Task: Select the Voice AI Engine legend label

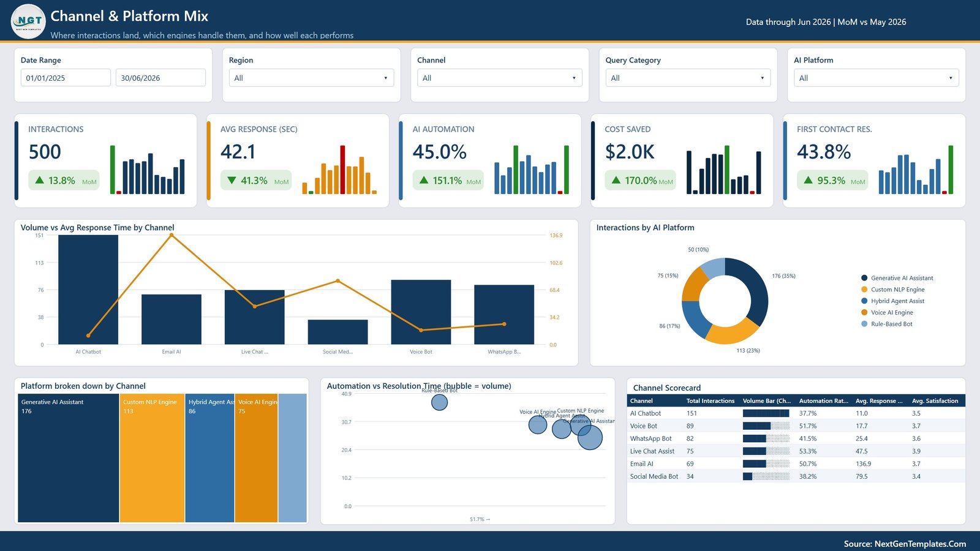Action: click(x=892, y=312)
